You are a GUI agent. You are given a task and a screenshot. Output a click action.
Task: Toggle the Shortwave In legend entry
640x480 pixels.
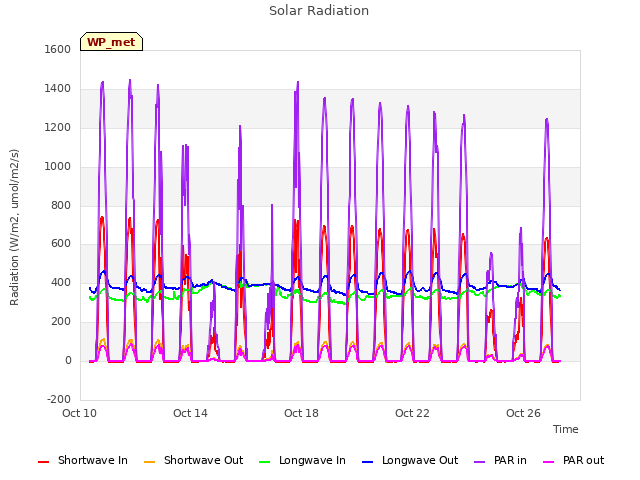83,460
